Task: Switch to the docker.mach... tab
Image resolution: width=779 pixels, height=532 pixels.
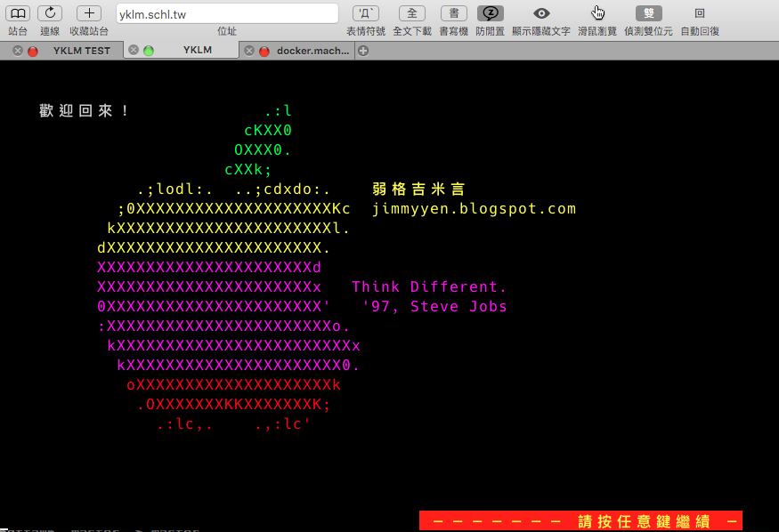Action: [x=312, y=51]
